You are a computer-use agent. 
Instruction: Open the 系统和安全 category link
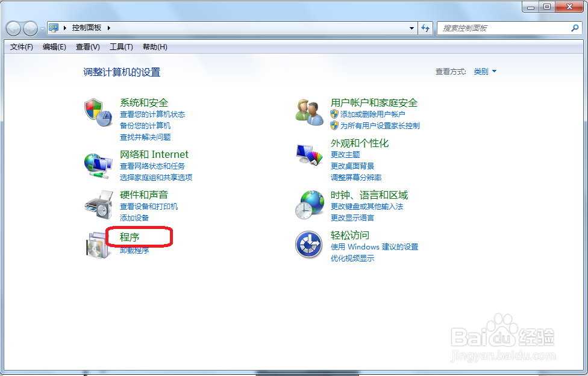click(x=144, y=102)
